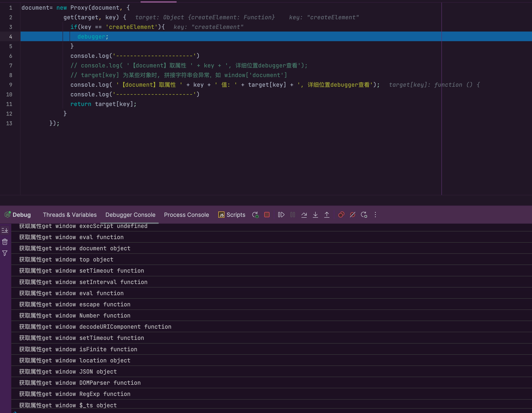Viewport: 532px width, 413px height.
Task: Click inline hint 'key: "createElement"' on line 3
Action: coord(208,27)
